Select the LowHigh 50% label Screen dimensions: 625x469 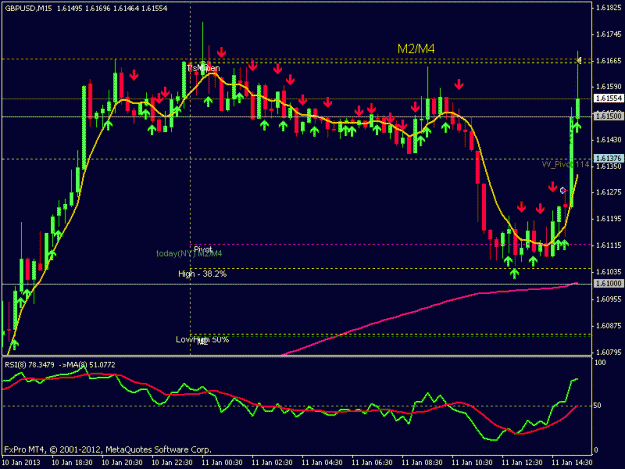202,339
